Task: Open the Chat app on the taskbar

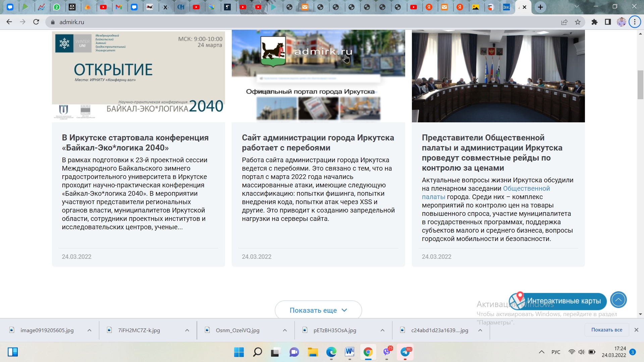Action: (294, 352)
